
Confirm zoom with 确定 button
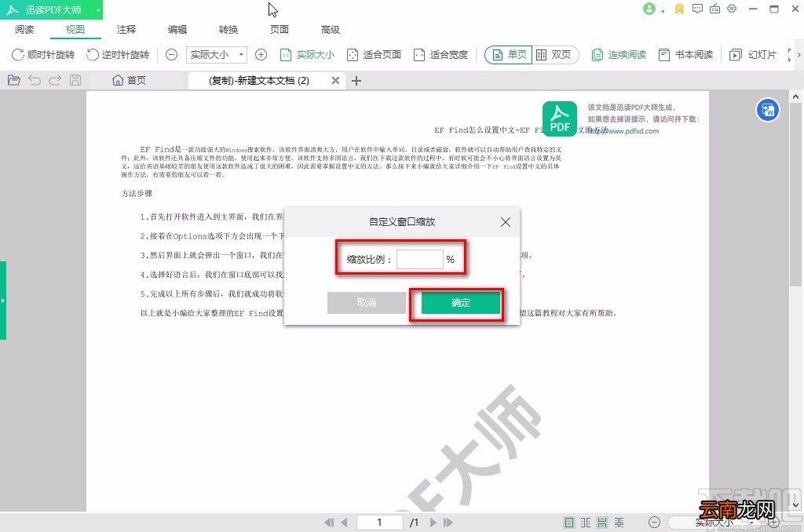pyautogui.click(x=460, y=303)
